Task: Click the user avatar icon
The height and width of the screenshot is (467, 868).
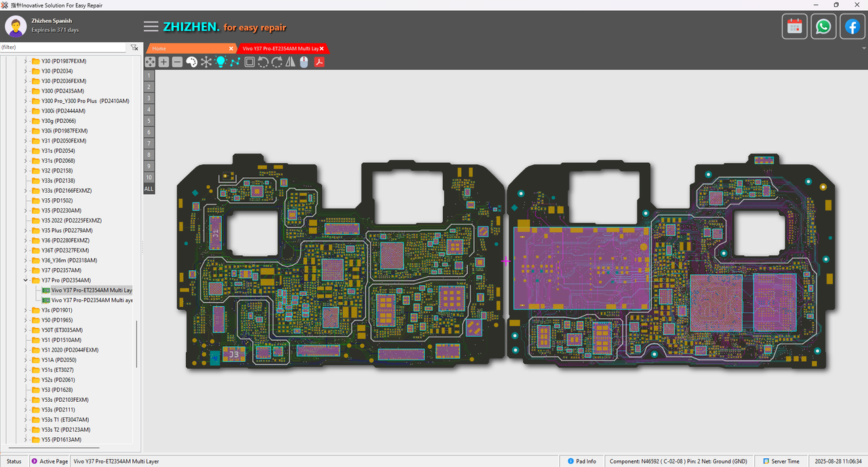Action: (16, 26)
